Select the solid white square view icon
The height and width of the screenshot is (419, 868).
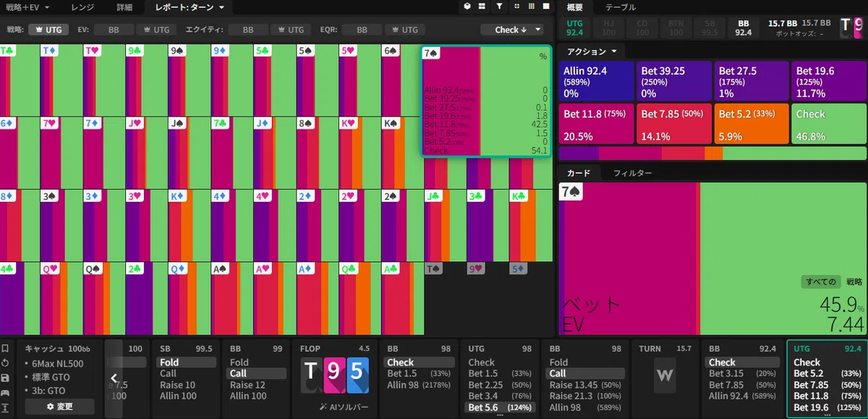pyautogui.click(x=548, y=7)
